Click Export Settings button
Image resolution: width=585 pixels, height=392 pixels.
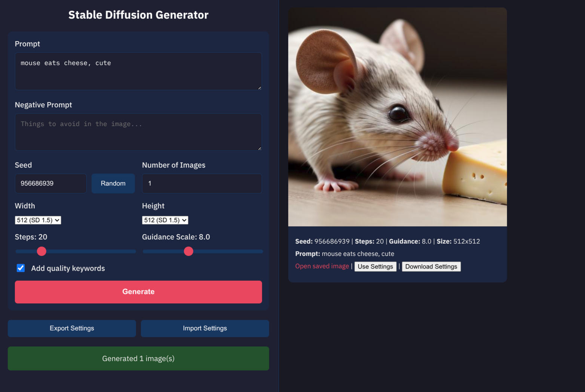(x=72, y=328)
